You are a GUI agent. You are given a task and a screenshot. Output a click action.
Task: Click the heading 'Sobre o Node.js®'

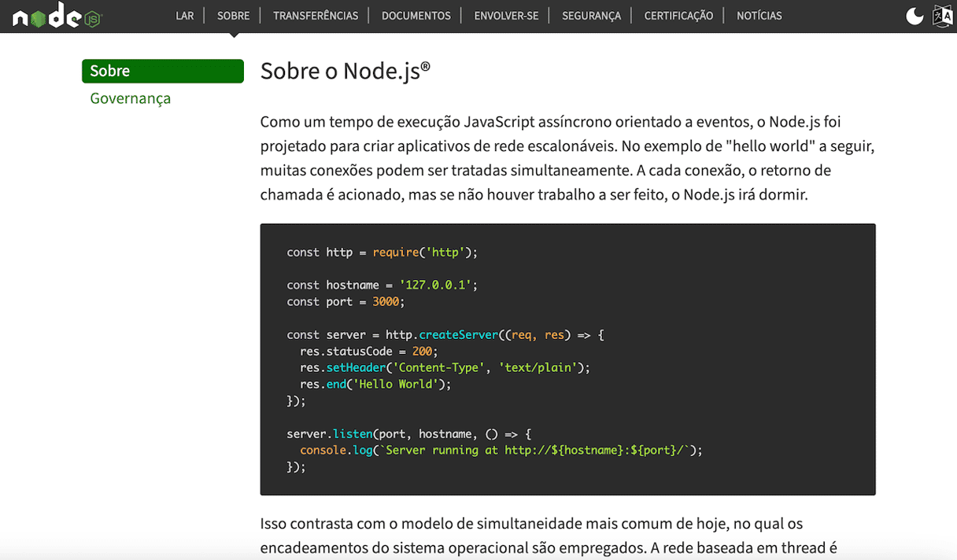[345, 71]
